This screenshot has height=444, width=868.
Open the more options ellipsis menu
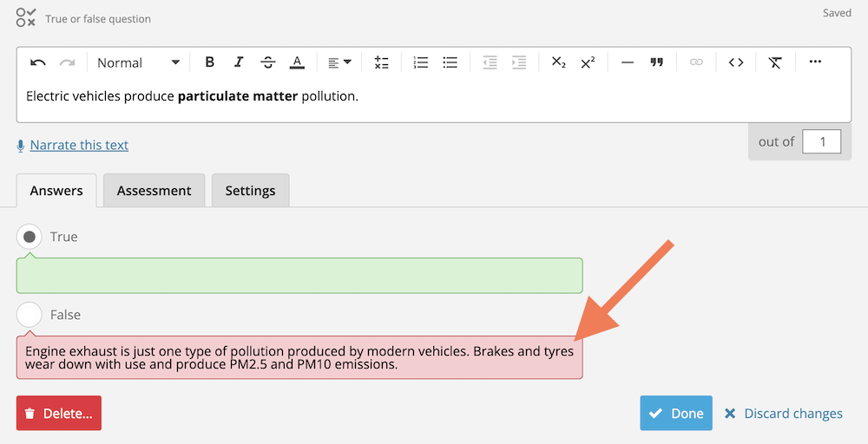[x=815, y=62]
